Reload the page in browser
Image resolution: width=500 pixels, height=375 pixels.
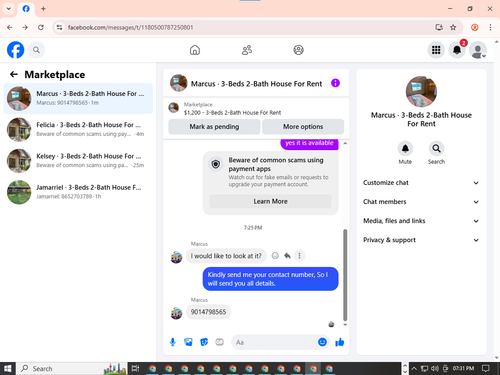click(x=41, y=27)
